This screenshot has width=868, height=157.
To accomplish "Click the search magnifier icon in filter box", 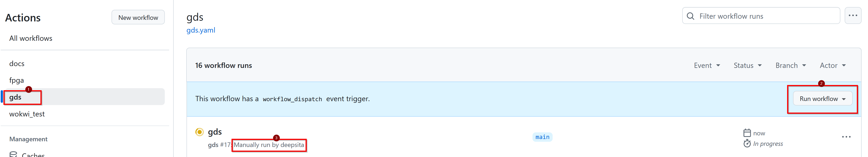I will click(690, 16).
